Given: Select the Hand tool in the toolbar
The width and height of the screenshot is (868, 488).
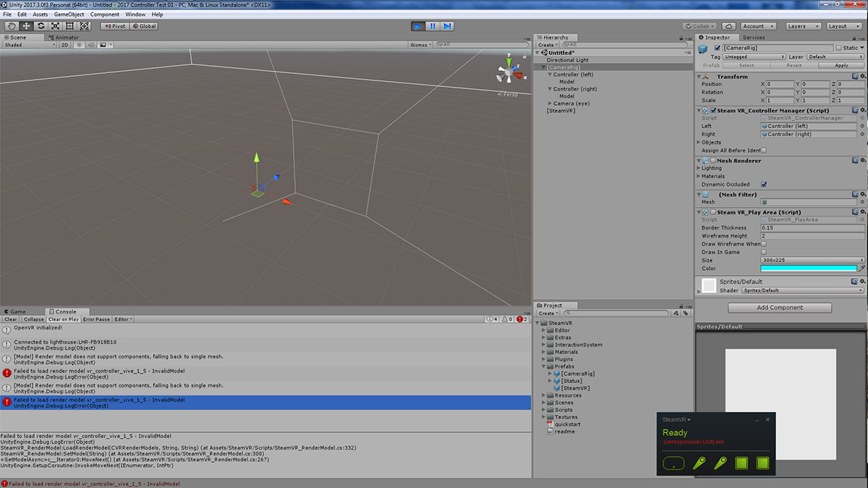Looking at the screenshot, I should click(x=11, y=26).
